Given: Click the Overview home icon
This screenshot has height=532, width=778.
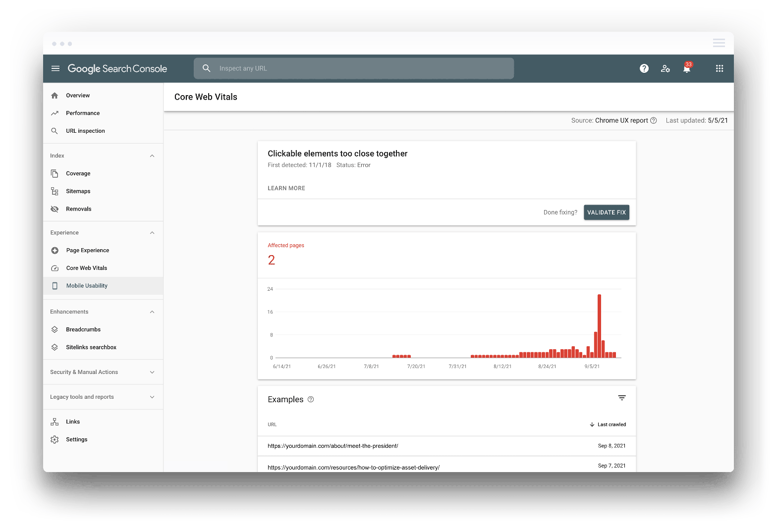Looking at the screenshot, I should click(55, 96).
